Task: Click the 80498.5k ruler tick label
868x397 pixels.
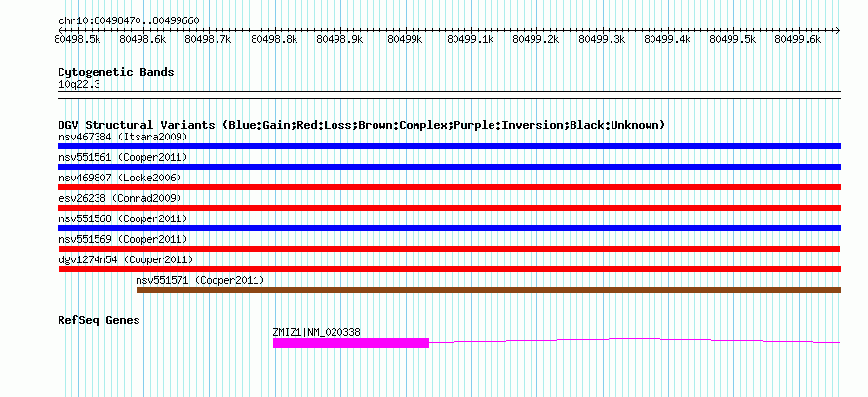Action: (77, 39)
